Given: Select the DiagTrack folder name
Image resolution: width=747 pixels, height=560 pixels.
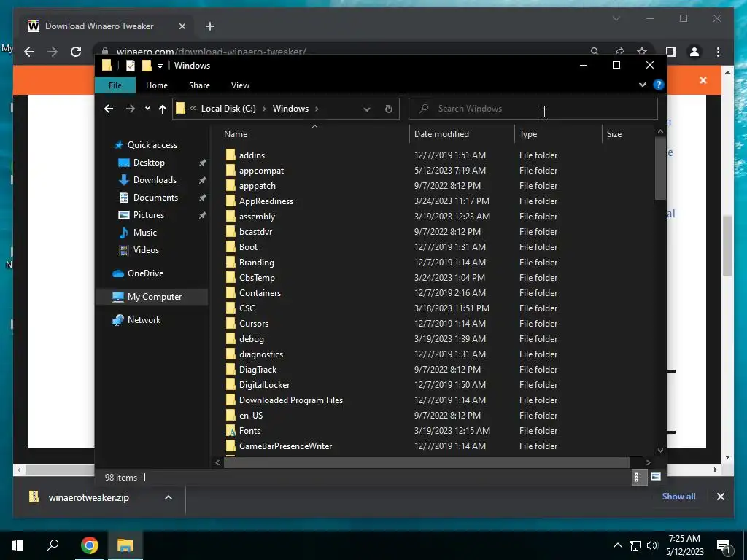Looking at the screenshot, I should click(x=258, y=370).
